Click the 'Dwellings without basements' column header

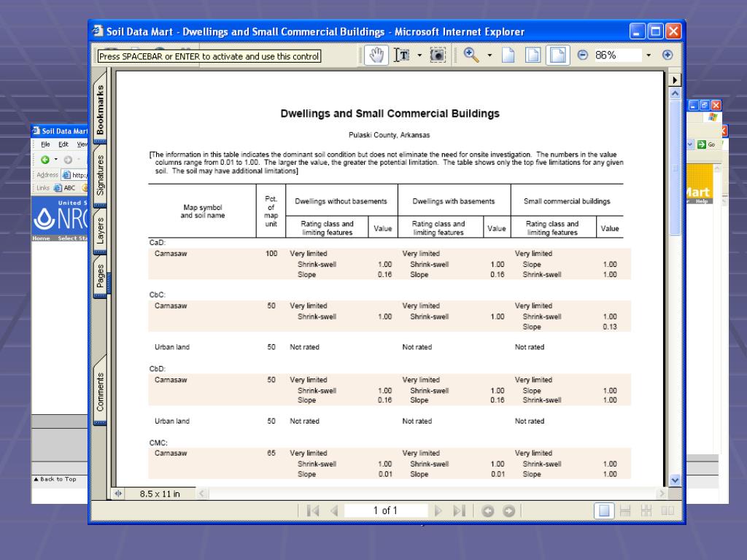(341, 201)
